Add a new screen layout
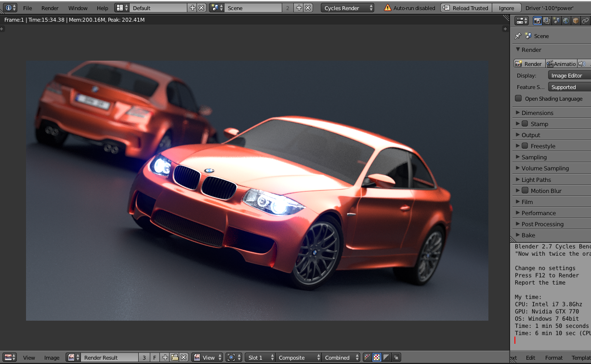 (193, 8)
